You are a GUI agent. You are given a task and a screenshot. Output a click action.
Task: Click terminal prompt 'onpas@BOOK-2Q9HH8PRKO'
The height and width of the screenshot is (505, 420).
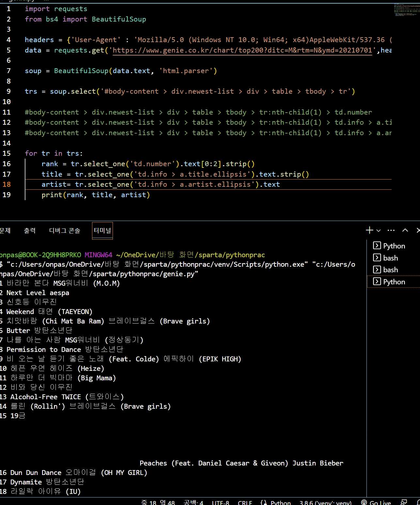(x=40, y=255)
